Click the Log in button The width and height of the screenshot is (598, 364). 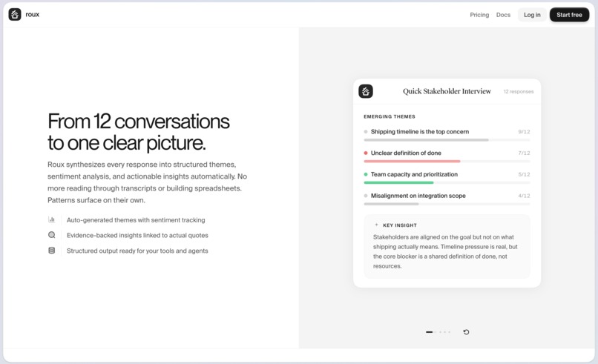[x=532, y=15]
